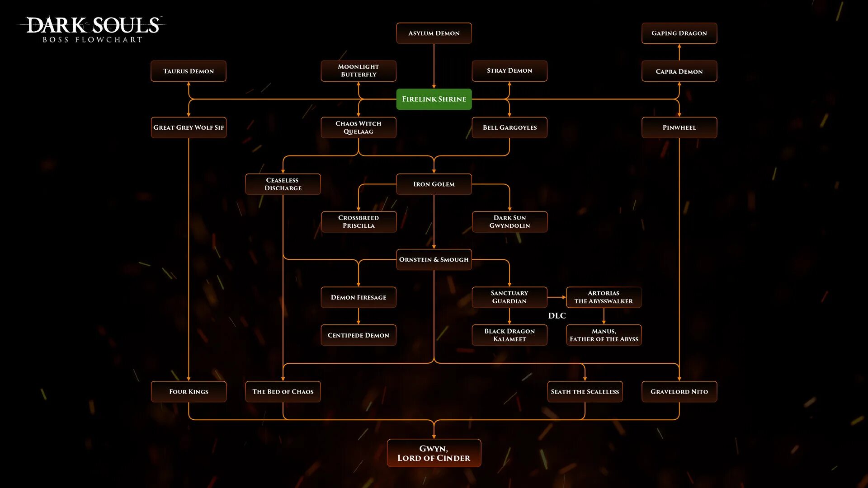Select the Ornstein & Smough node
This screenshot has height=488, width=868.
pyautogui.click(x=434, y=259)
